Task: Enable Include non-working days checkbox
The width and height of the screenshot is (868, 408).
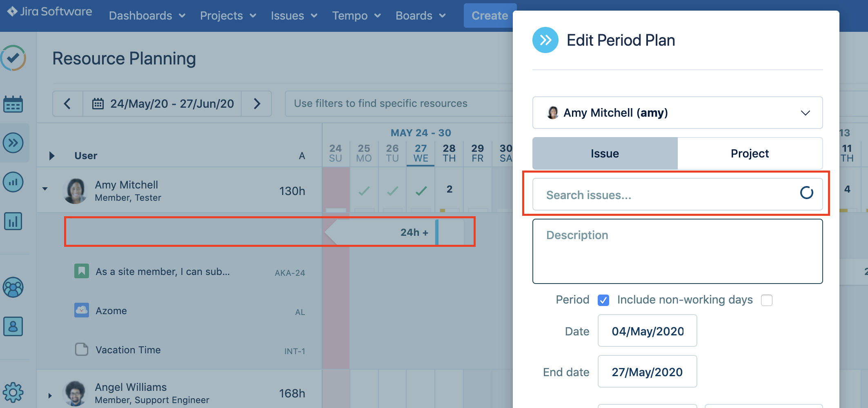Action: [x=766, y=300]
